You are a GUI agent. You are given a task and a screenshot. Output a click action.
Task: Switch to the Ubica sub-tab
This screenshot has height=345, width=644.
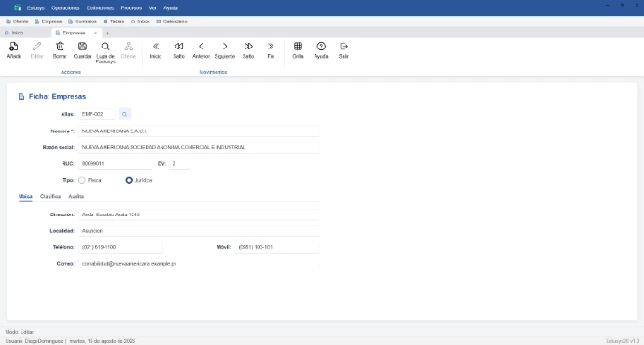point(25,196)
